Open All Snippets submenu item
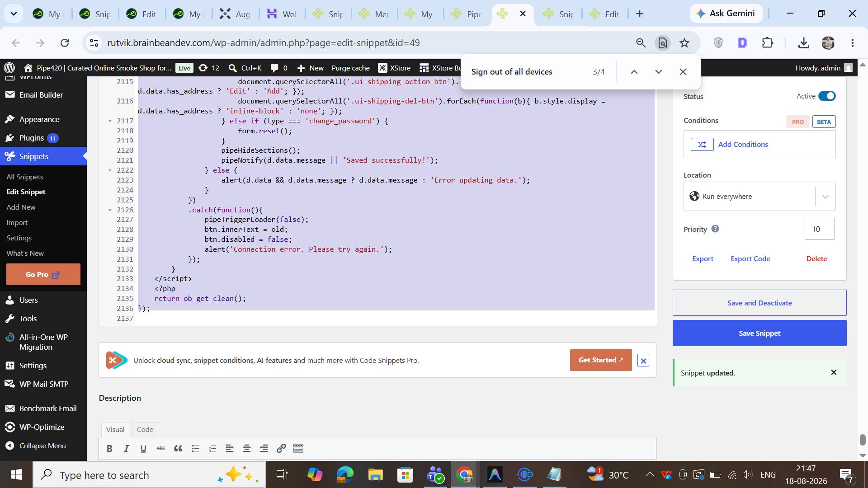This screenshot has width=868, height=488. 25,177
